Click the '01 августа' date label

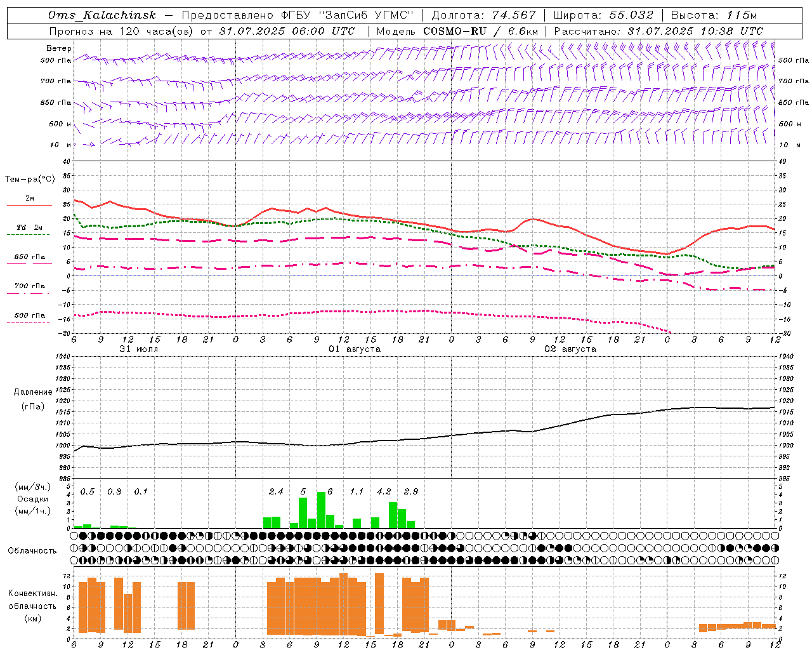(355, 349)
